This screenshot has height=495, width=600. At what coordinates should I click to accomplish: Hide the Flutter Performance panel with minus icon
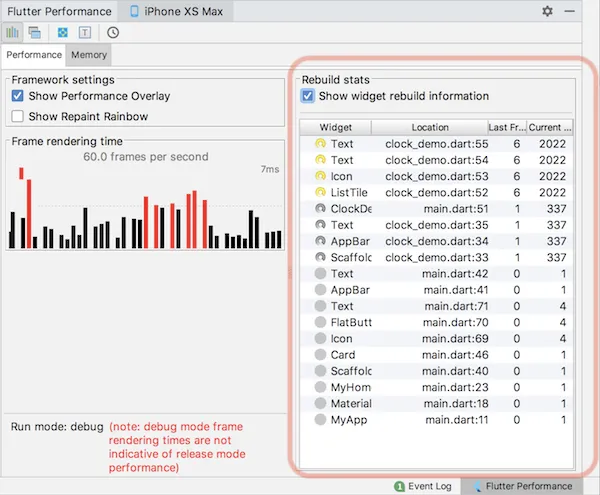pyautogui.click(x=569, y=11)
